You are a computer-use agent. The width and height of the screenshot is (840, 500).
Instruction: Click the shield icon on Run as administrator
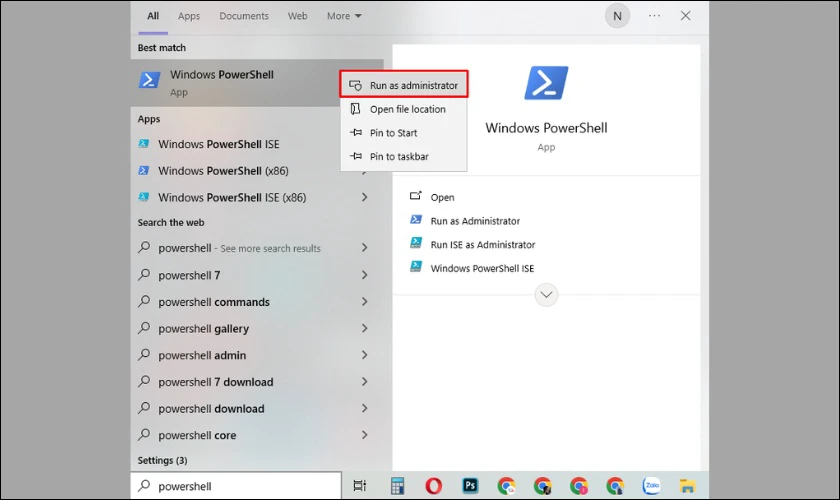click(x=355, y=85)
